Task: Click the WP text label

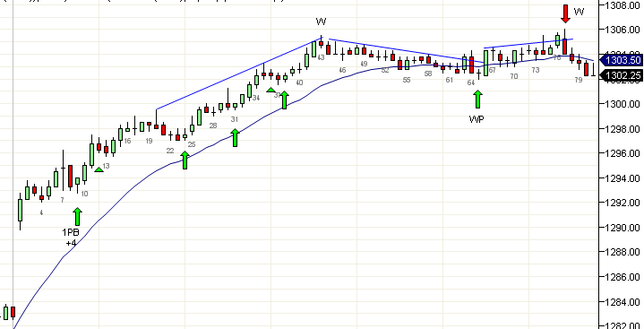Action: pyautogui.click(x=477, y=119)
